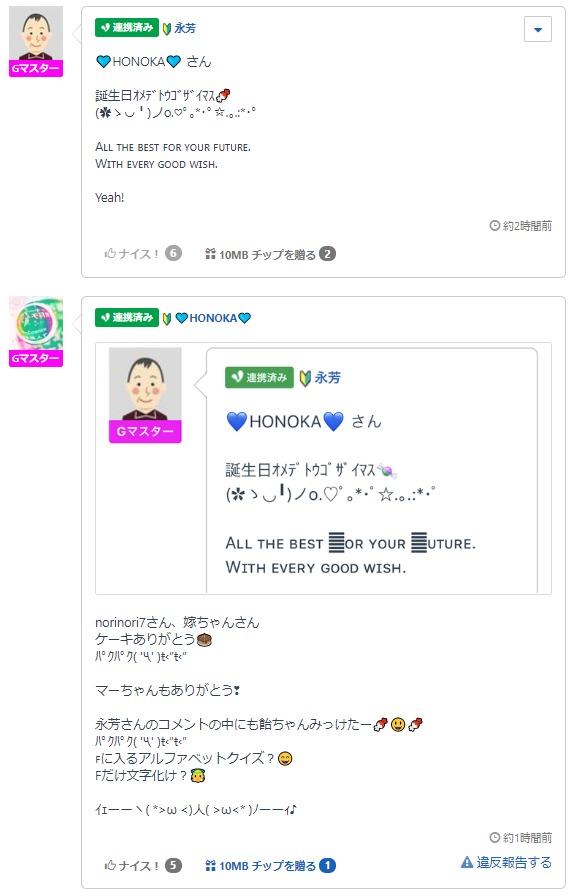Click the chip count badge showing 2

point(327,254)
